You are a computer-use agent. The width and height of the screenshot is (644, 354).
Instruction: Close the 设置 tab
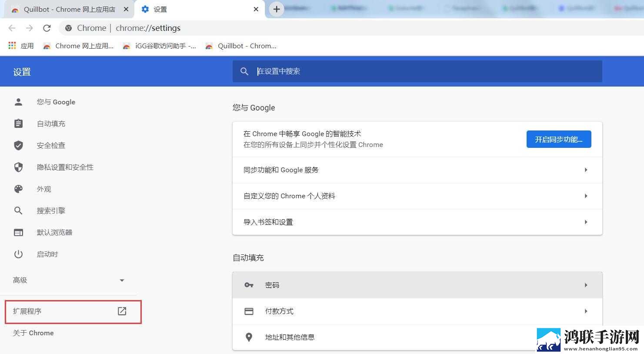(x=256, y=9)
